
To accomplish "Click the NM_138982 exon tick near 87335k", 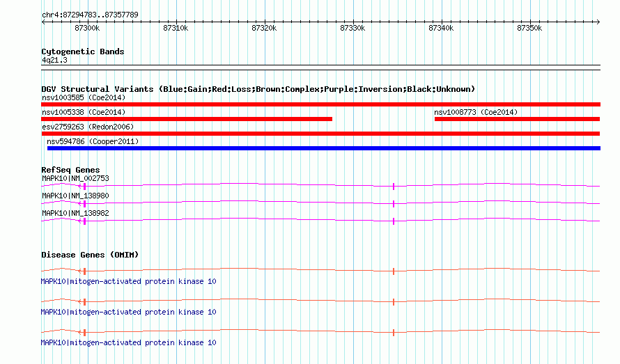I will pos(394,221).
